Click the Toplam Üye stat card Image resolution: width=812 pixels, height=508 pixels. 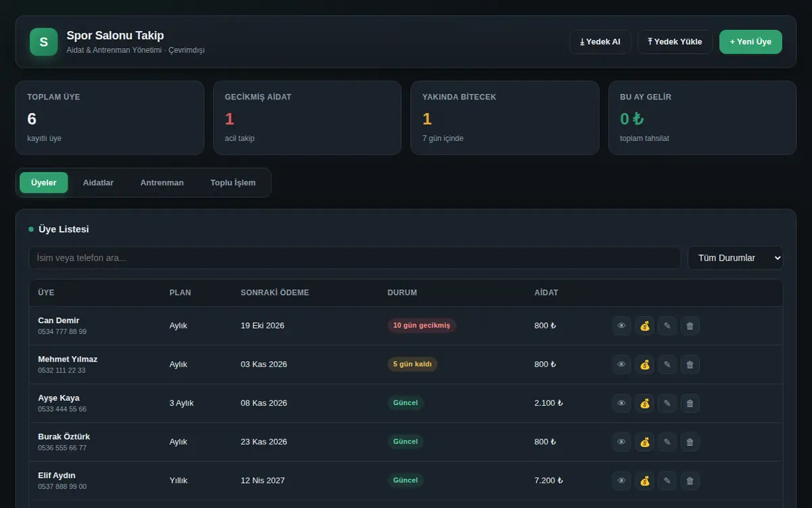[110, 118]
